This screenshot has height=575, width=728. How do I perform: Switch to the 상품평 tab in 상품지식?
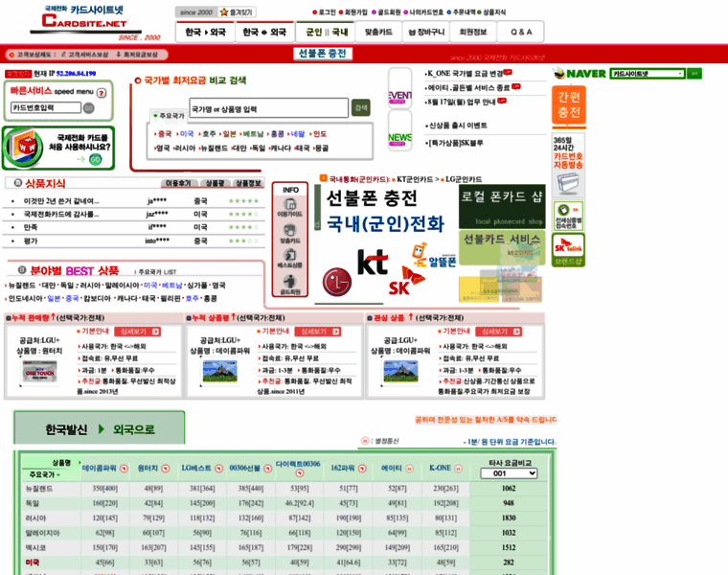coord(215,183)
